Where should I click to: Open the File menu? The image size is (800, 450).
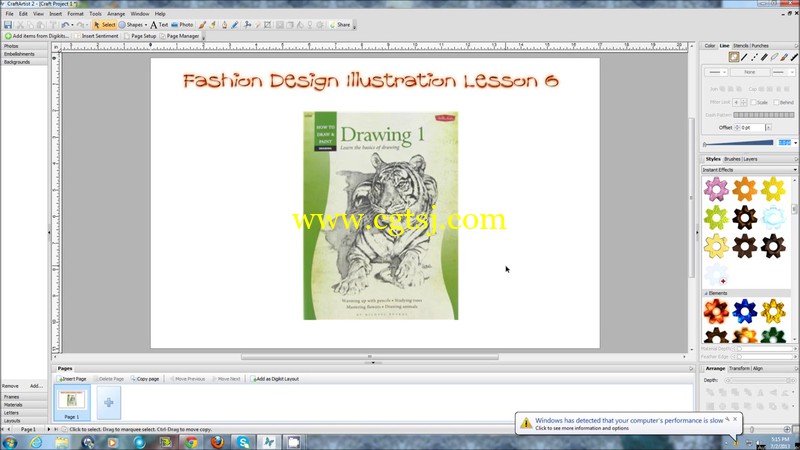9,14
